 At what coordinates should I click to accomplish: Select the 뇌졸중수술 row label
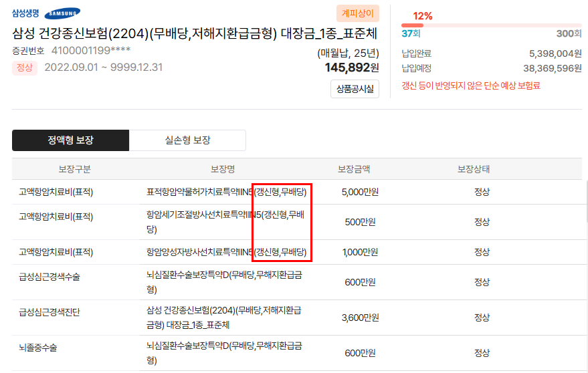pyautogui.click(x=38, y=348)
